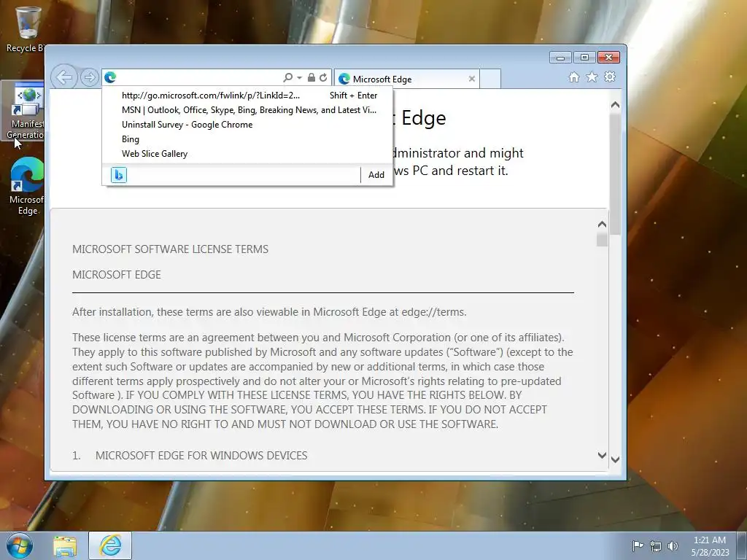Click the license terms scrollbar thumb
The width and height of the screenshot is (747, 560).
(602, 239)
